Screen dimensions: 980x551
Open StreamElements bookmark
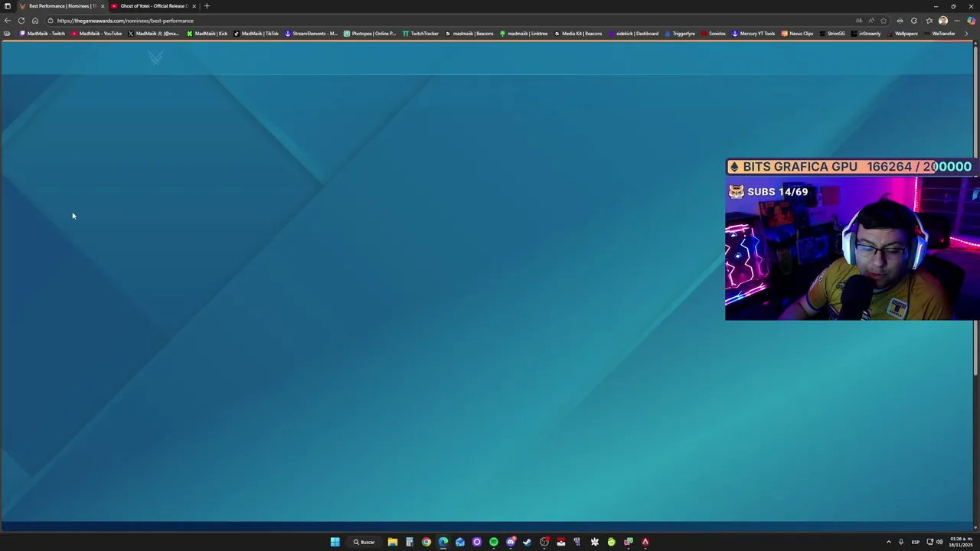(312, 34)
